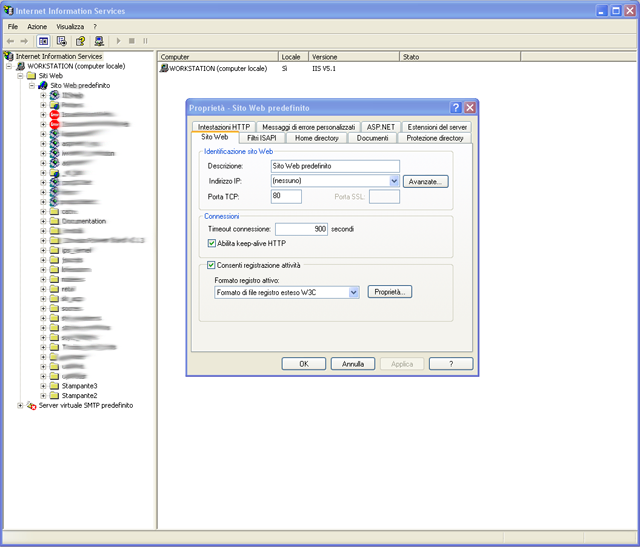Collapse the Siti Web tree node
Screen dimensions: 640x547
(x=20, y=76)
